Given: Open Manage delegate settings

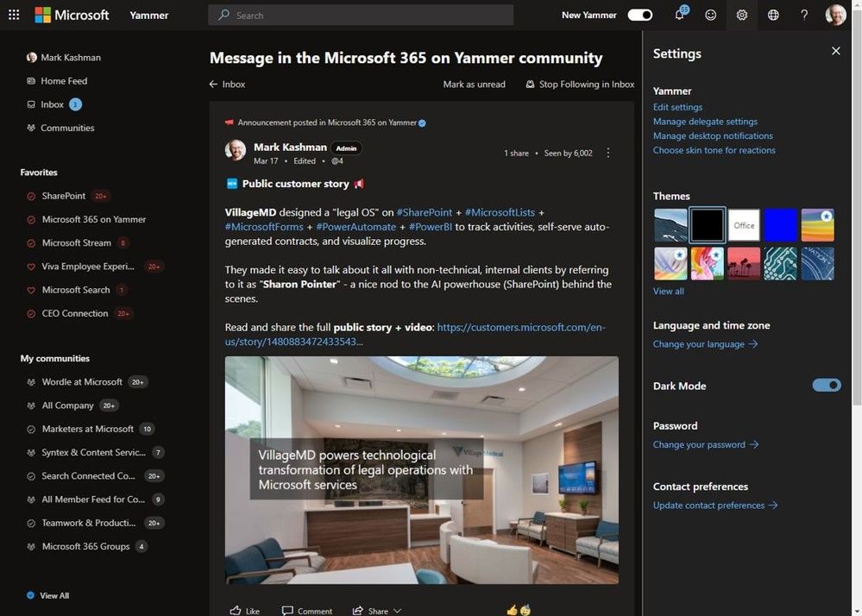Looking at the screenshot, I should [x=705, y=122].
